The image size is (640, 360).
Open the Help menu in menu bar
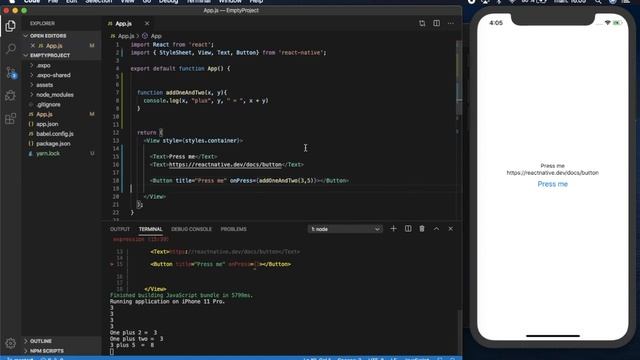tap(256, 2)
